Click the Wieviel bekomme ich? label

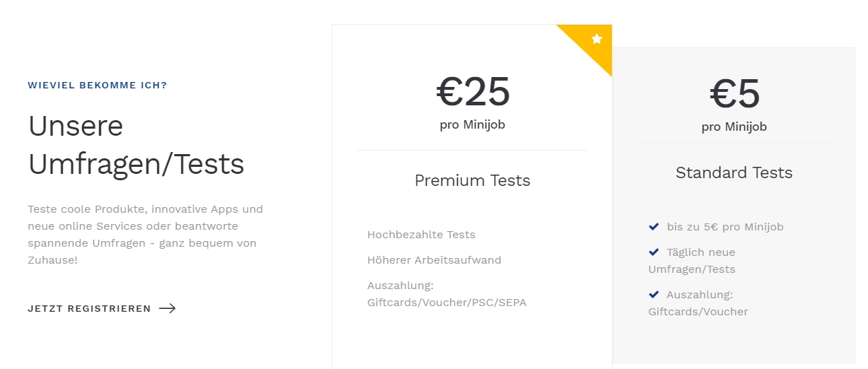coord(98,86)
